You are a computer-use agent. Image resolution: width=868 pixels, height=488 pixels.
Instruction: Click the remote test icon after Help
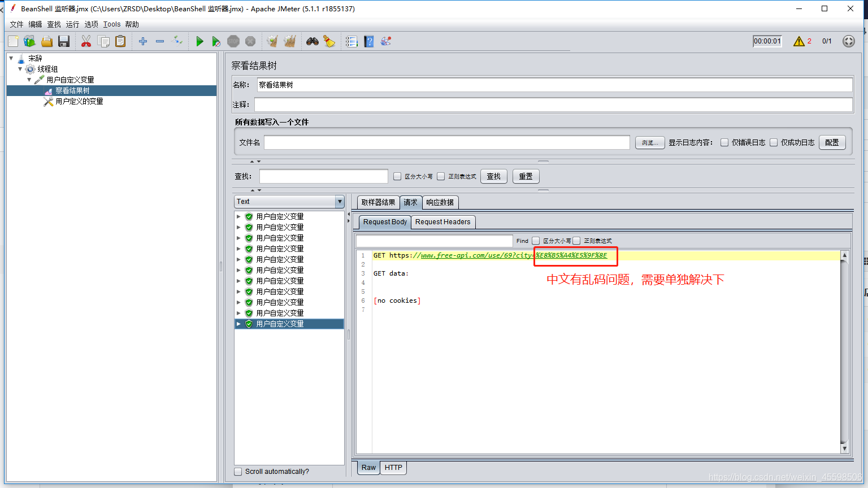click(386, 41)
